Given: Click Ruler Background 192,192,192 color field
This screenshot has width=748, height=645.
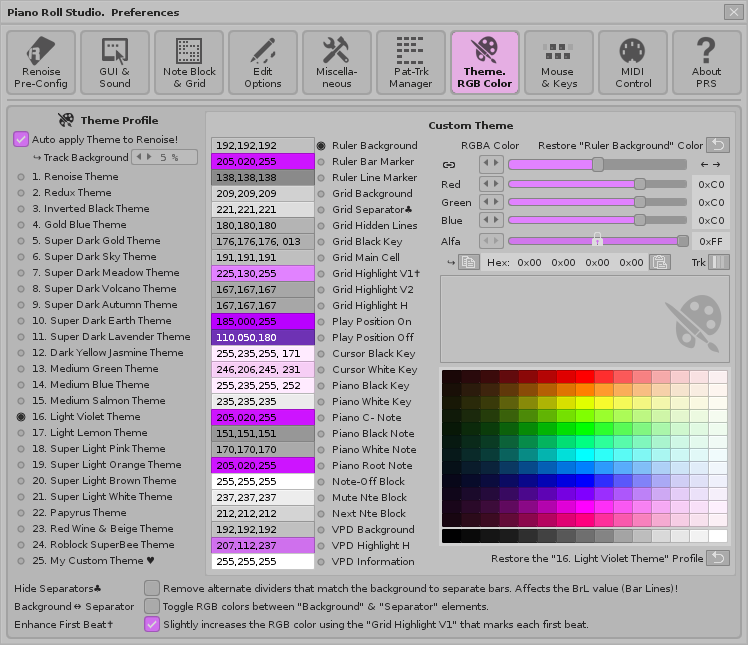Looking at the screenshot, I should pos(263,146).
